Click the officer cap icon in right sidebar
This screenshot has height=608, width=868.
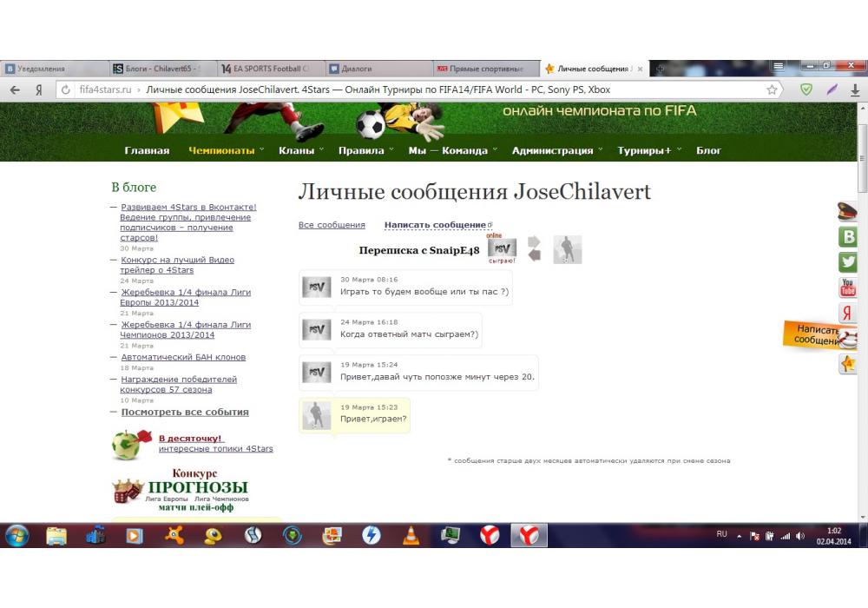tap(848, 211)
